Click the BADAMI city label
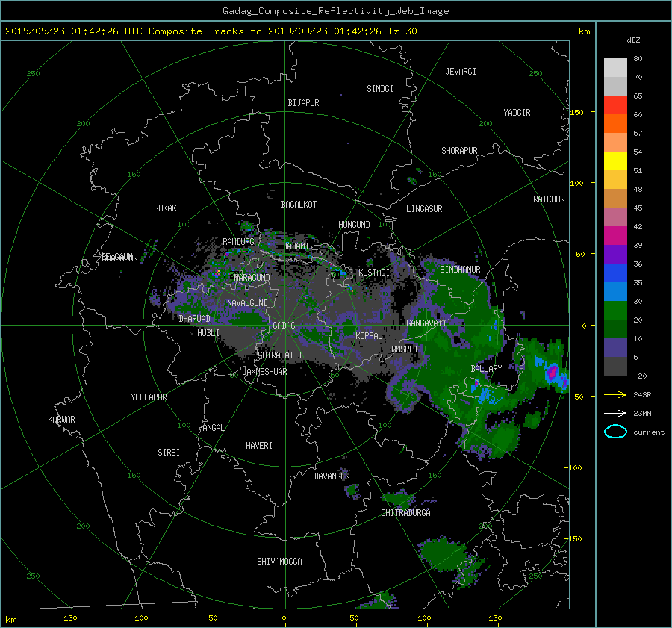 (296, 246)
